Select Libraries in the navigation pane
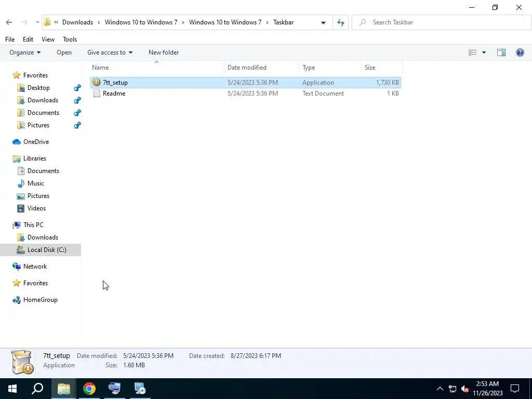Screen dimensions: 532x399 click(35, 158)
